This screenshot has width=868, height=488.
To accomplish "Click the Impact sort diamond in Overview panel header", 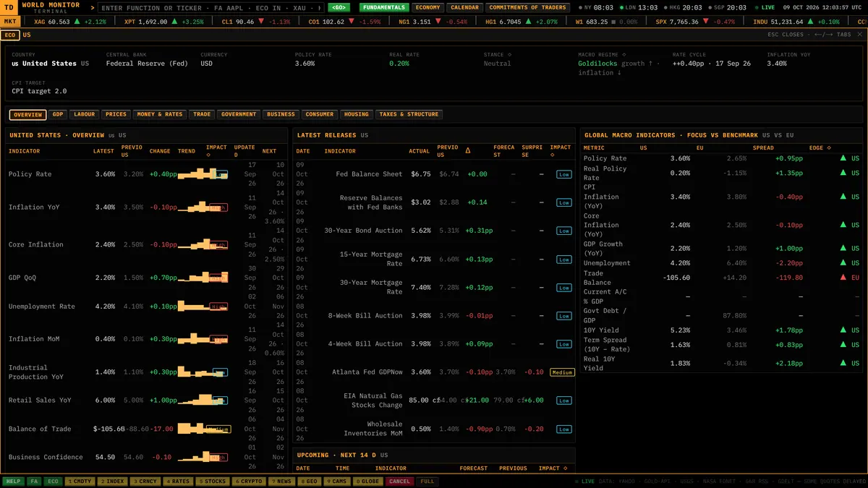I will [208, 155].
